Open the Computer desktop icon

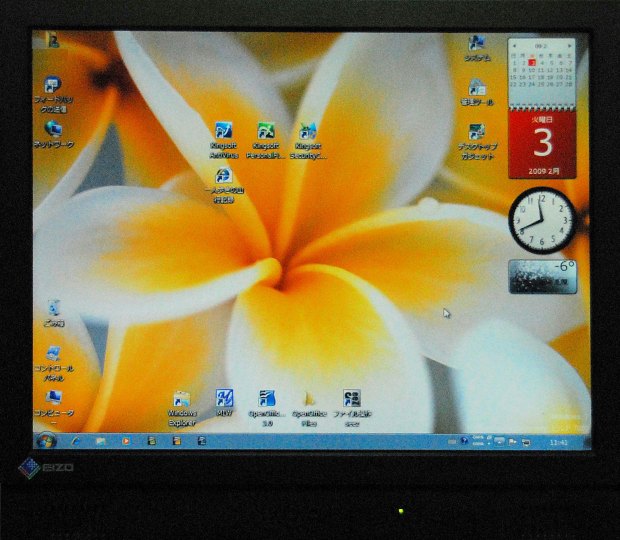point(52,398)
